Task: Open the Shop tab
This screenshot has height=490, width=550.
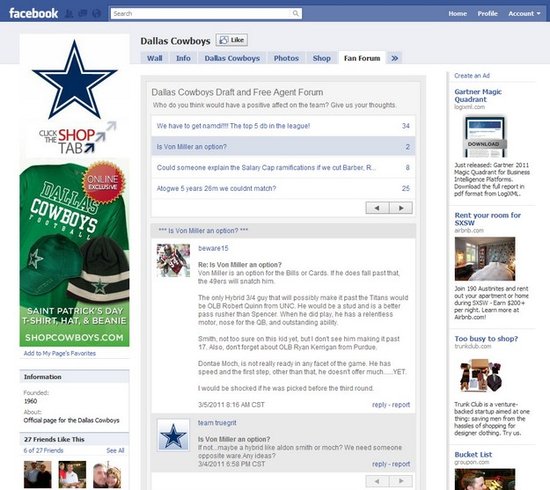Action: pos(322,58)
